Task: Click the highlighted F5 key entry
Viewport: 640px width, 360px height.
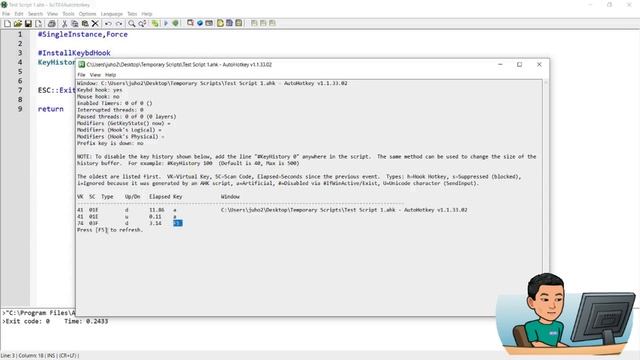Action: [x=178, y=223]
